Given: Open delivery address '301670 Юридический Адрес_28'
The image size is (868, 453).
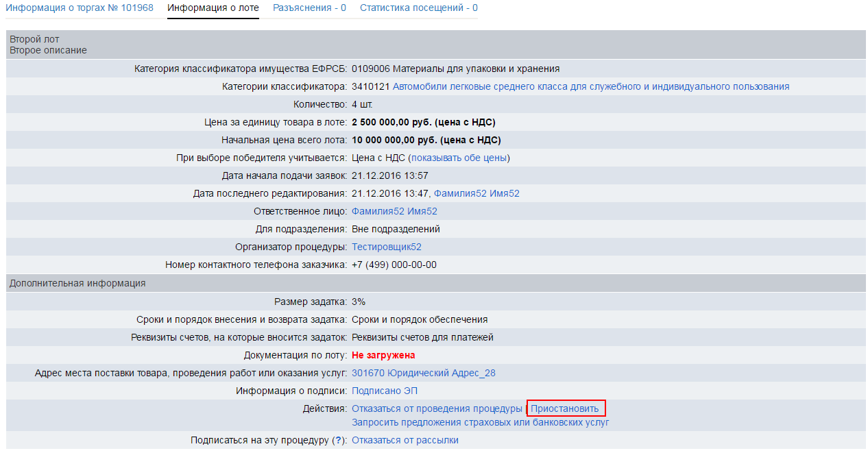Looking at the screenshot, I should pos(423,373).
